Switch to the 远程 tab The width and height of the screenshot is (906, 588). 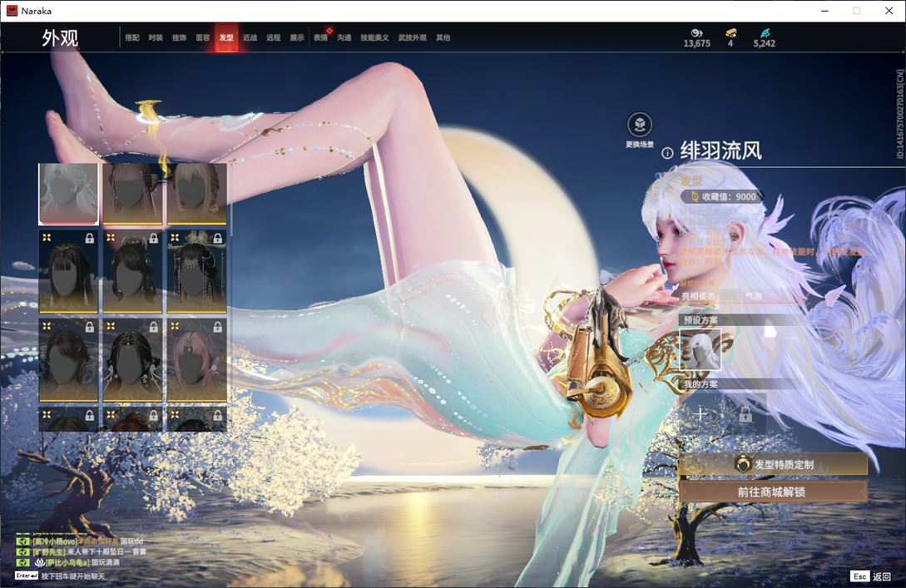click(274, 37)
